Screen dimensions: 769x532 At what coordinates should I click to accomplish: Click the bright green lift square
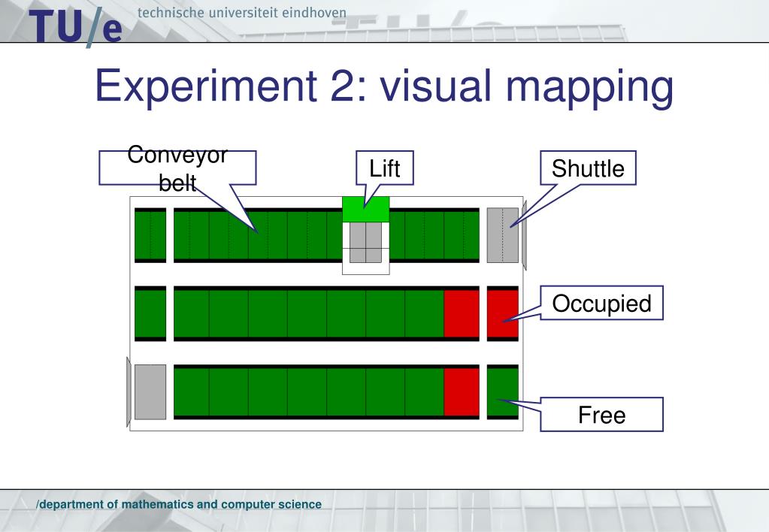pos(366,210)
